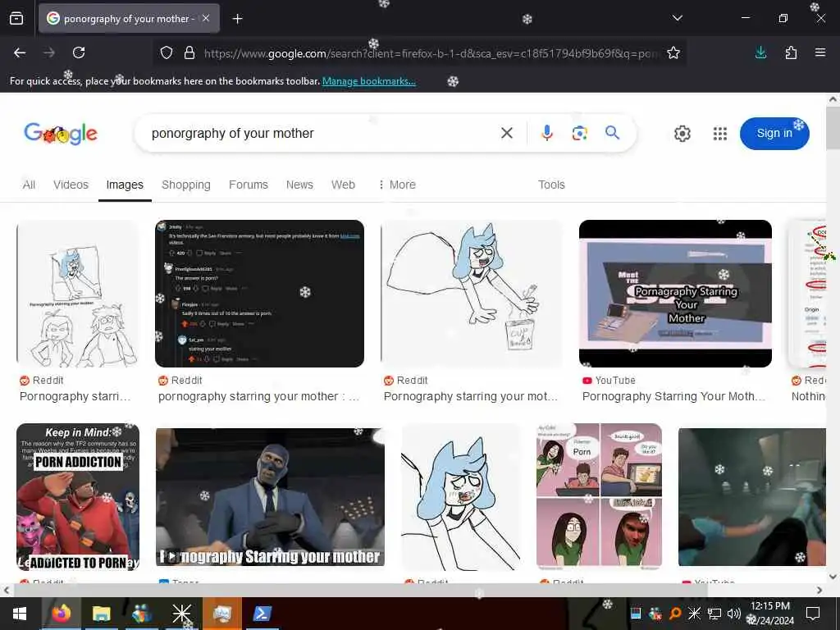Open the YouTube 'Meet the Spy' thumbnail
This screenshot has width=840, height=630.
(x=675, y=294)
